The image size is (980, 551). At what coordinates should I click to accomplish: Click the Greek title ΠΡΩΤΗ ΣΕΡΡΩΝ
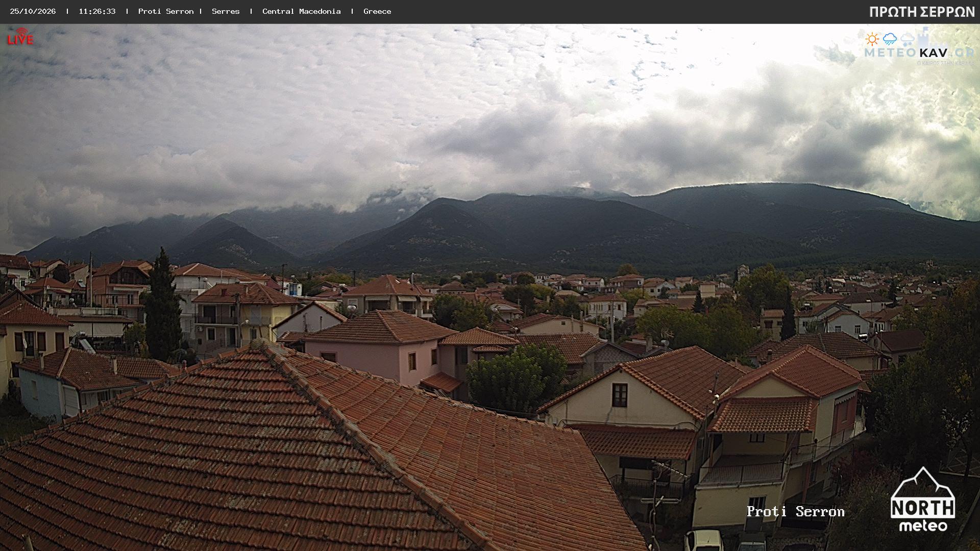[x=922, y=12]
